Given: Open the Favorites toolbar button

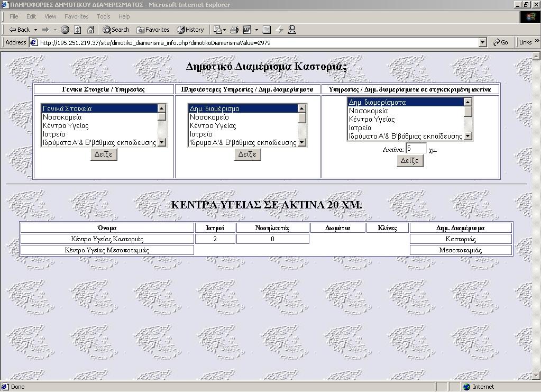Looking at the screenshot, I should (153, 30).
